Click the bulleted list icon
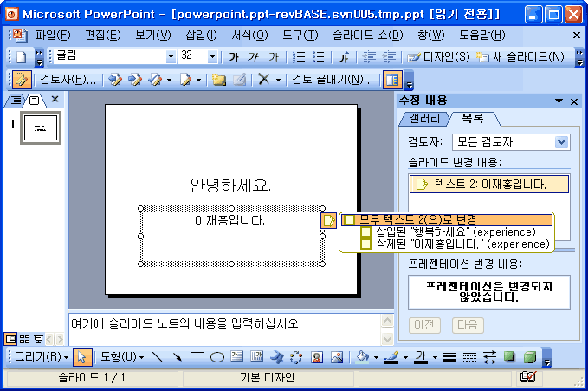Screen dimensions: 588x391 tap(318, 56)
